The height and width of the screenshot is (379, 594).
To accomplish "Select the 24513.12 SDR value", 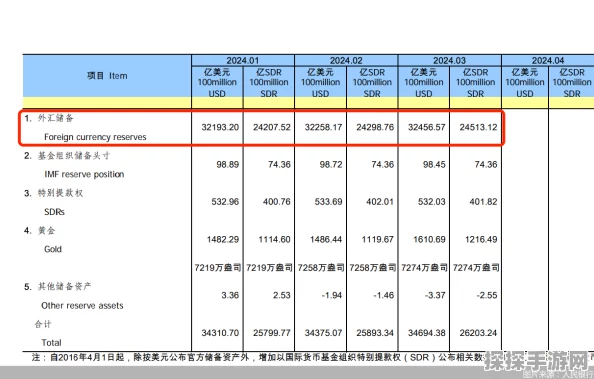I will pyautogui.click(x=478, y=127).
